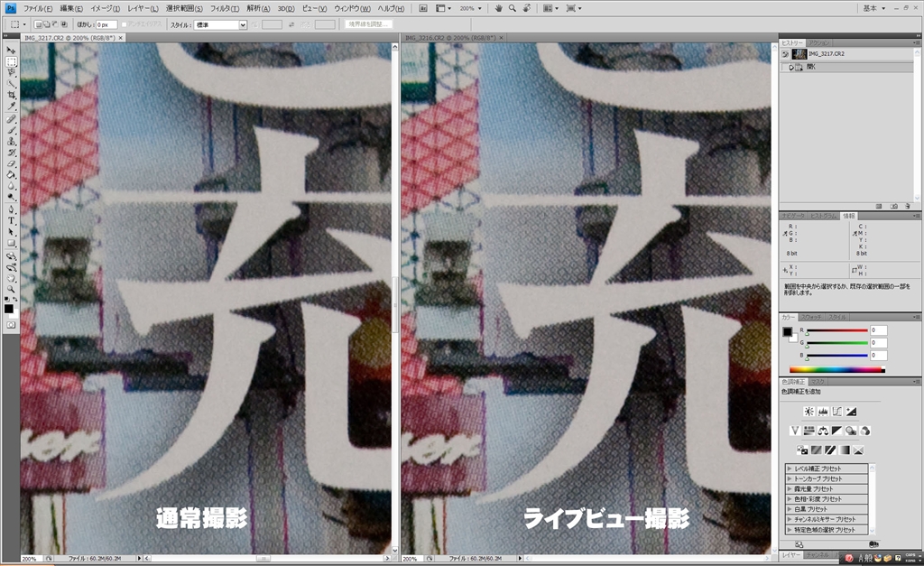Toggle Quick Mask mode
Image resolution: width=924 pixels, height=566 pixels.
coord(11,325)
